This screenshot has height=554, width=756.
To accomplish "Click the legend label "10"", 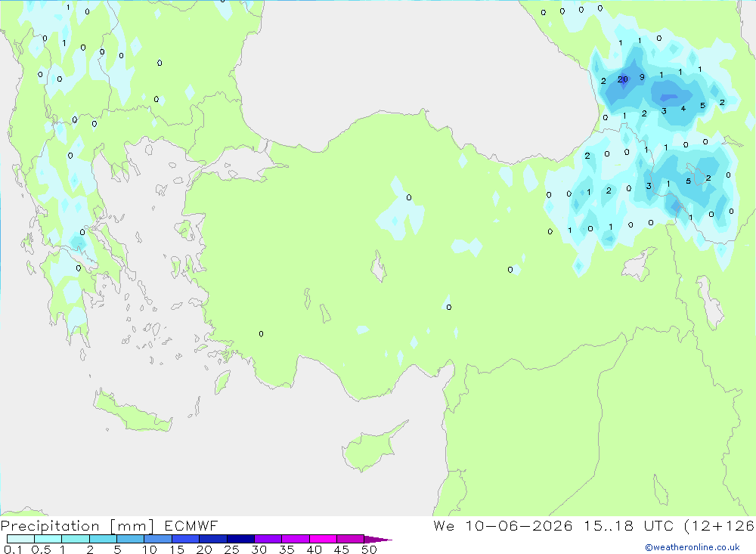I will pos(149,549).
